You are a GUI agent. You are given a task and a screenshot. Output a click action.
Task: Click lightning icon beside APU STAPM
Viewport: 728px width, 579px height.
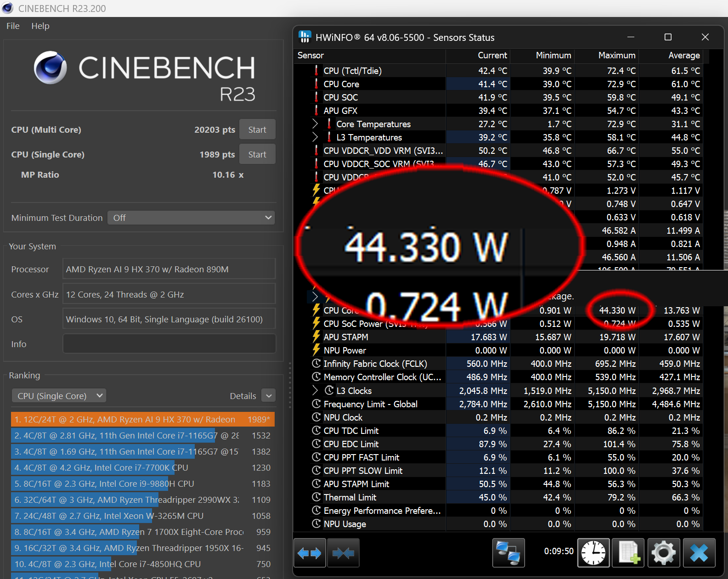point(316,337)
